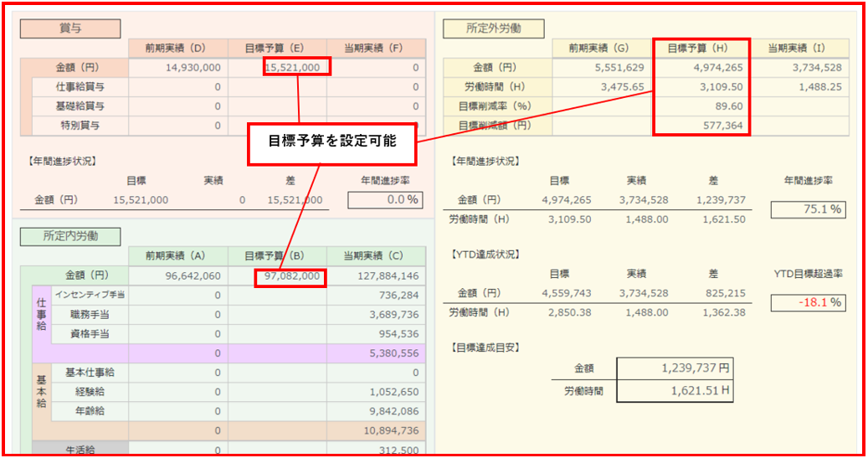The width and height of the screenshot is (868, 458).
Task: Click the 目標削減額 value 577,364
Action: 701,126
